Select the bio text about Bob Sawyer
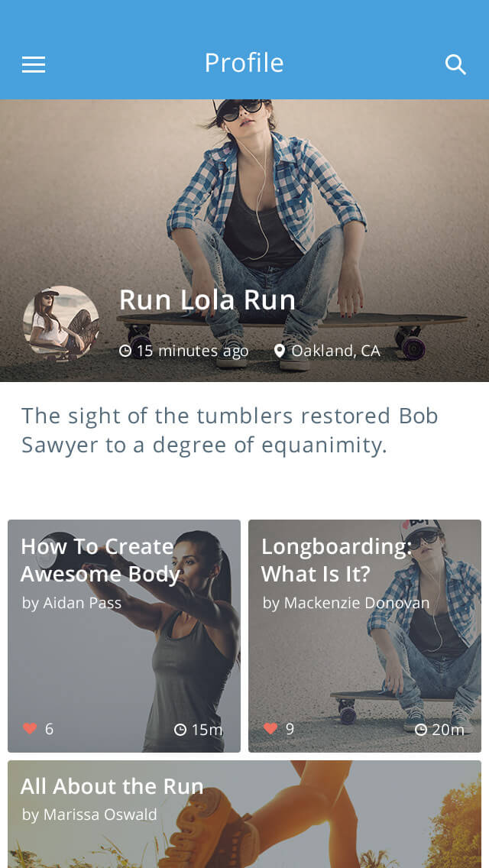This screenshot has width=489, height=868. [x=229, y=430]
